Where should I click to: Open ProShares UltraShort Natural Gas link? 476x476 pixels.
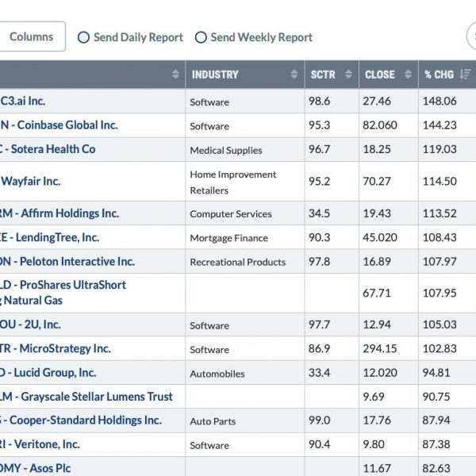(63, 293)
